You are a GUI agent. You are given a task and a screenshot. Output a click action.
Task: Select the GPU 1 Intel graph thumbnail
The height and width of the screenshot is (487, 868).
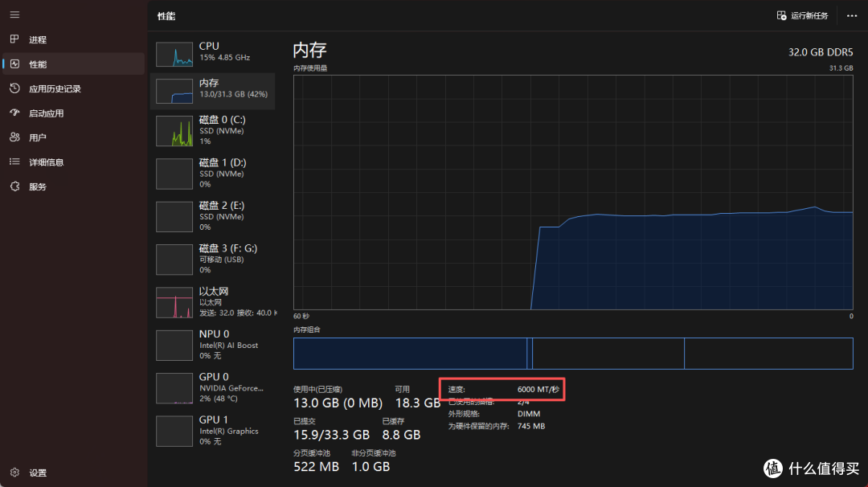click(174, 431)
